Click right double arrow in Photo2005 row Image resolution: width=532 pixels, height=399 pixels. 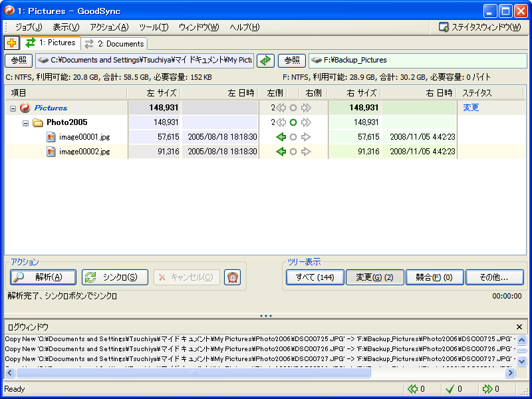tap(306, 122)
